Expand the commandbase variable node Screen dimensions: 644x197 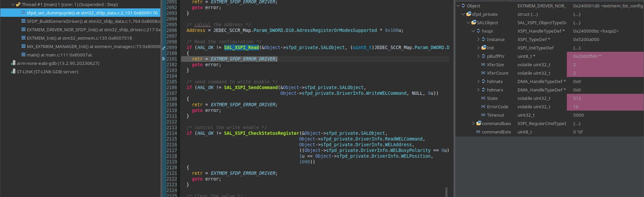pos(473,123)
